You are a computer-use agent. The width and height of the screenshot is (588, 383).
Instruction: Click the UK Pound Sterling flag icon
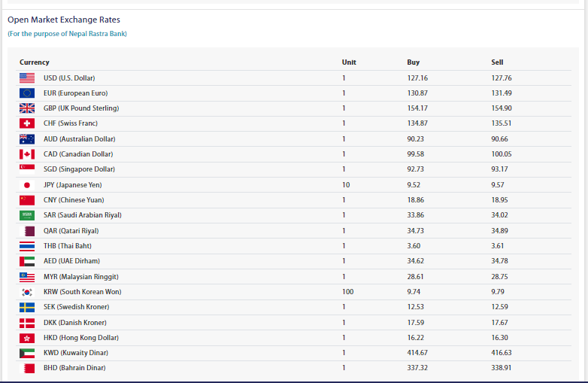(x=27, y=108)
